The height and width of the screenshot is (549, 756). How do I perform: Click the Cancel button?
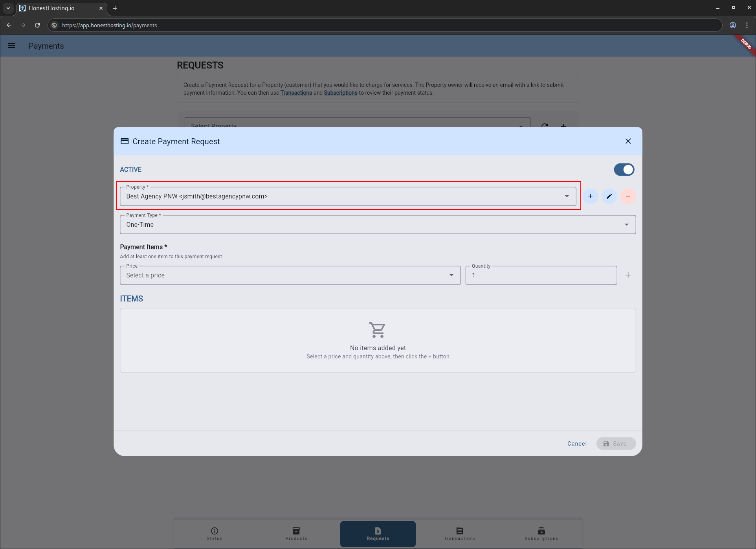pyautogui.click(x=577, y=443)
